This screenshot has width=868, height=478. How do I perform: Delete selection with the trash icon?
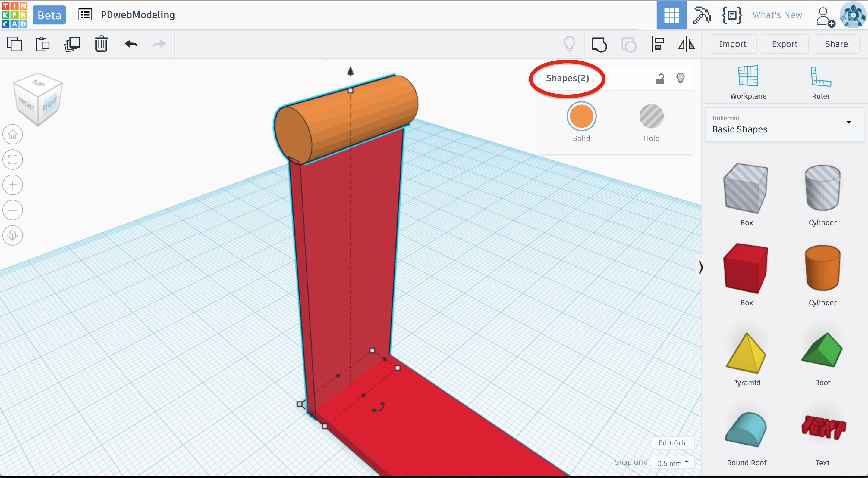pos(101,44)
